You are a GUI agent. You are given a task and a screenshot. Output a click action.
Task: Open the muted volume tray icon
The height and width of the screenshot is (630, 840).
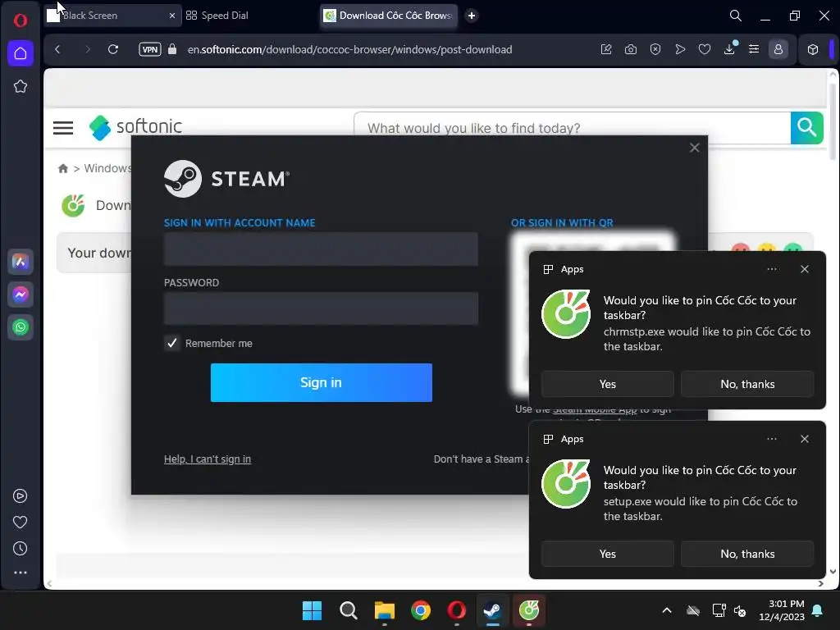tap(740, 610)
